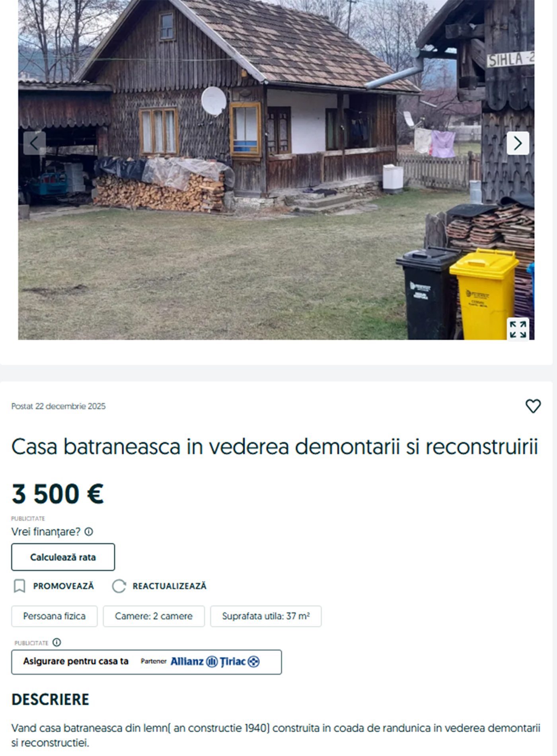The height and width of the screenshot is (756, 557).
Task: Click the listing title Casa batraneasca
Action: (275, 446)
